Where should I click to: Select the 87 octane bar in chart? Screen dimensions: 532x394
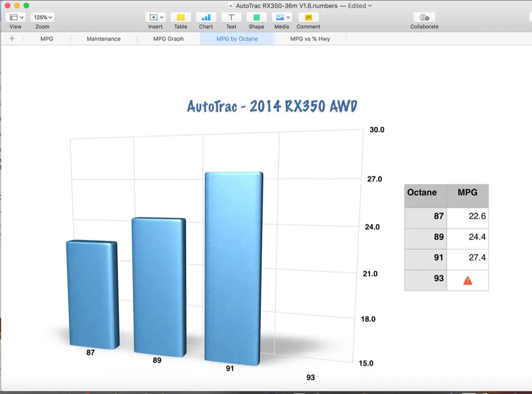click(92, 294)
